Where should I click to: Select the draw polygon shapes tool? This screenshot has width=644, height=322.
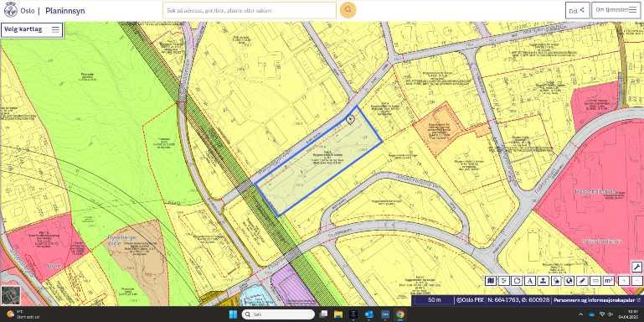click(x=556, y=281)
